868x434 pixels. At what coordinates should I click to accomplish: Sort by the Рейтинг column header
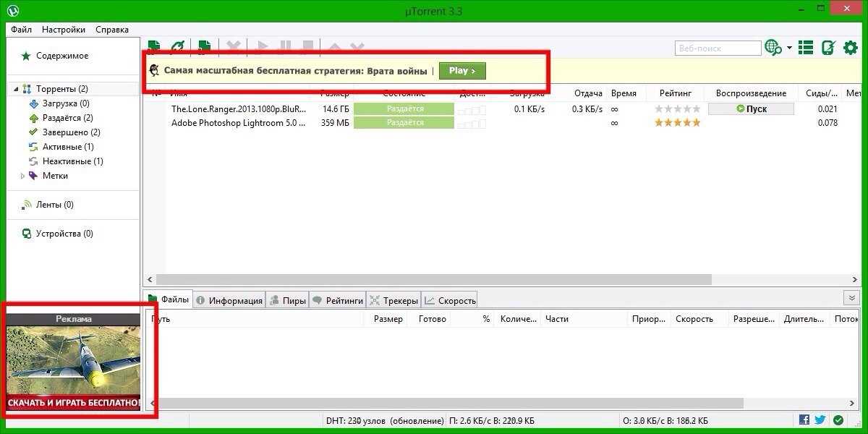tap(676, 93)
